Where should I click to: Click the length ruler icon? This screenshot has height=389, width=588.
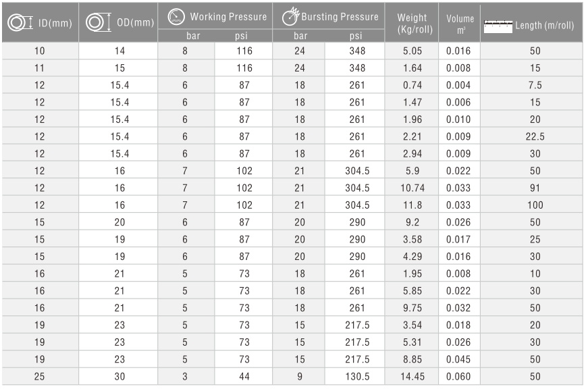point(498,26)
